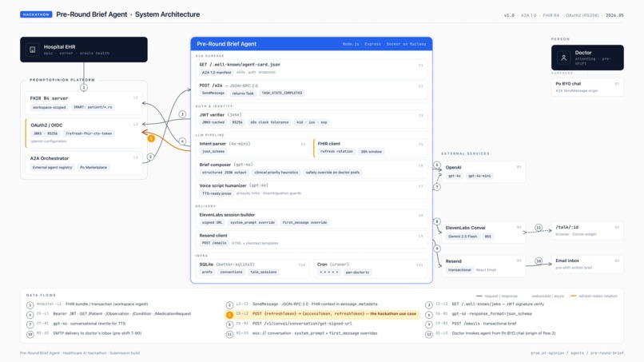
Task: Click the talk_sessions tag
Action: click(x=263, y=272)
